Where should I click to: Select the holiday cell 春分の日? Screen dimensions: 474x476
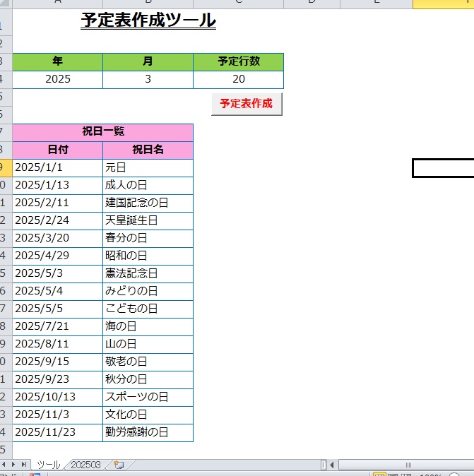[x=148, y=238]
